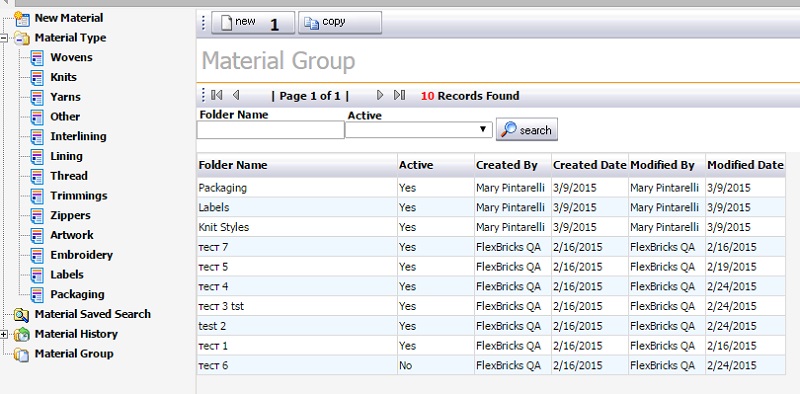Go to first page arrow icon
Screen dimensions: 800x394
pos(217,95)
